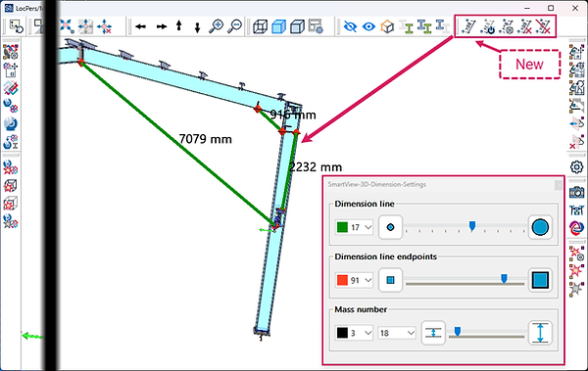Close the SmartView-3D-Dimension-Settings panel

(x=558, y=185)
